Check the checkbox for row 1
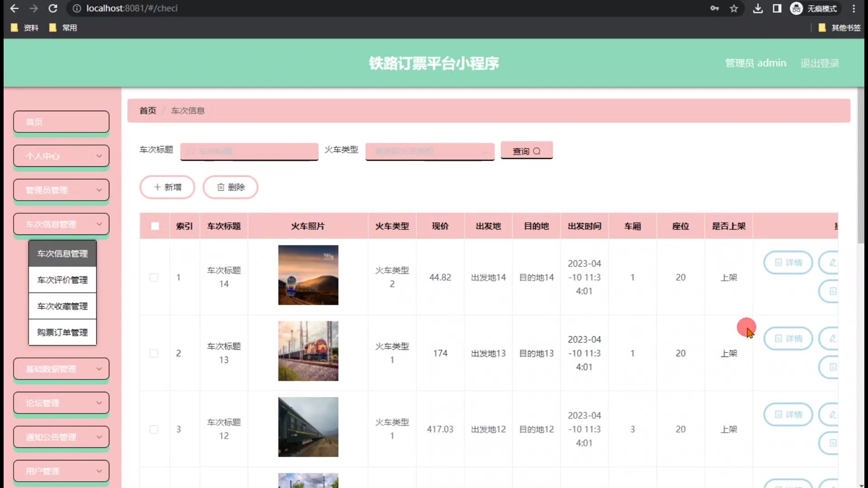The height and width of the screenshot is (488, 868). tap(154, 277)
